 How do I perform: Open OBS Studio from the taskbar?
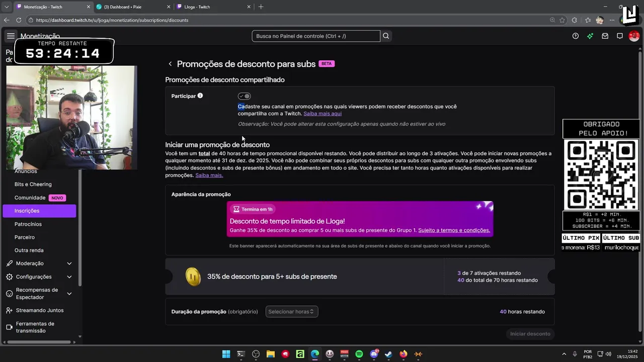click(256, 354)
